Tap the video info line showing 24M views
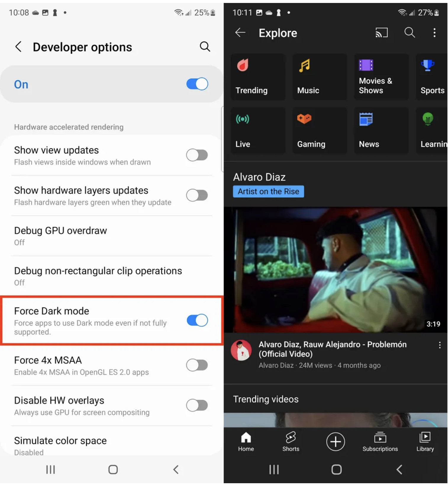This screenshot has height=485, width=448. [320, 365]
